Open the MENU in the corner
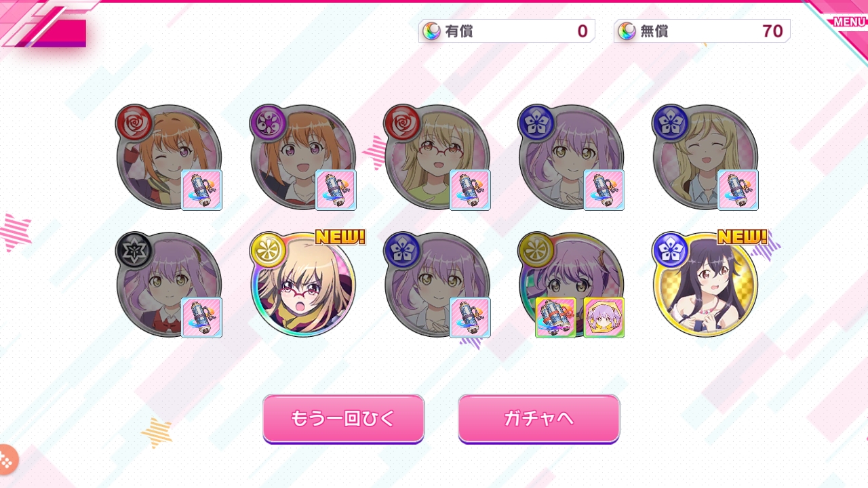This screenshot has height=488, width=868. point(848,21)
